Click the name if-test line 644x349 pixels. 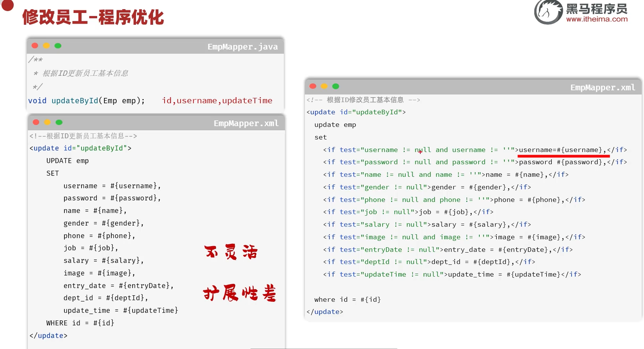coord(446,174)
